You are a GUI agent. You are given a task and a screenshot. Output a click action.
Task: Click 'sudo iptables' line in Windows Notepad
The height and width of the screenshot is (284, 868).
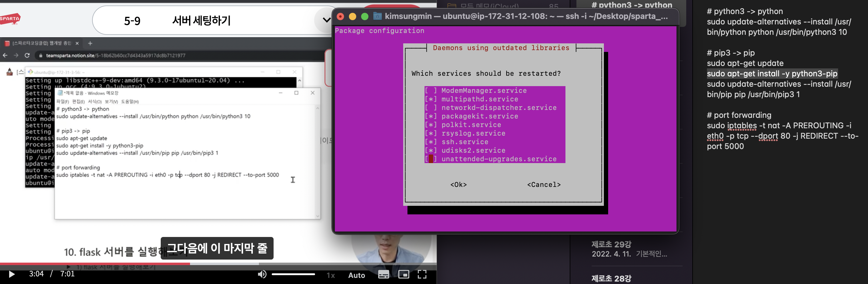pos(167,175)
